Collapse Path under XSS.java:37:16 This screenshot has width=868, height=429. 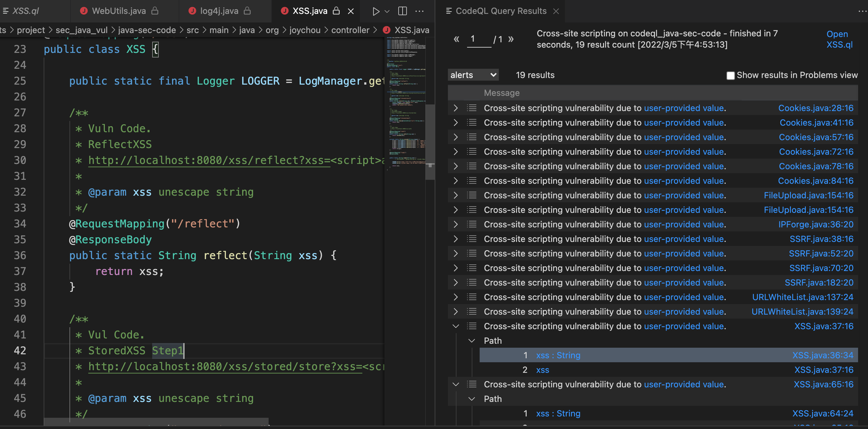472,340
